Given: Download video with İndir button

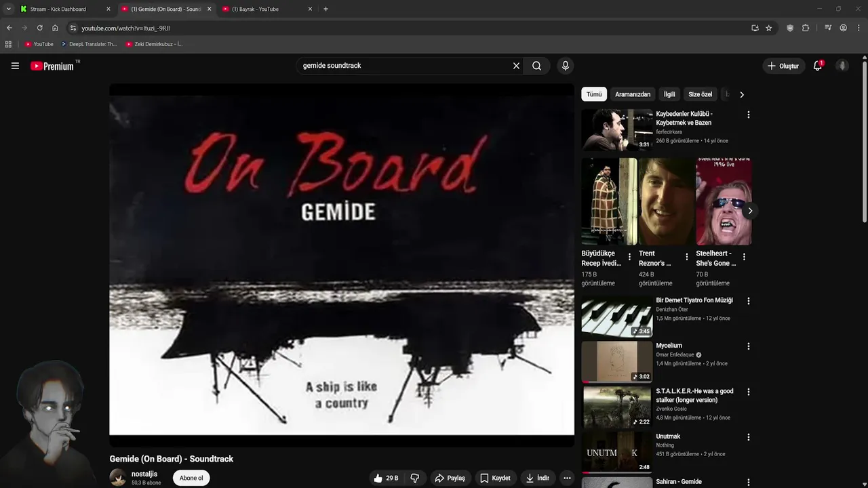Looking at the screenshot, I should coord(537,478).
